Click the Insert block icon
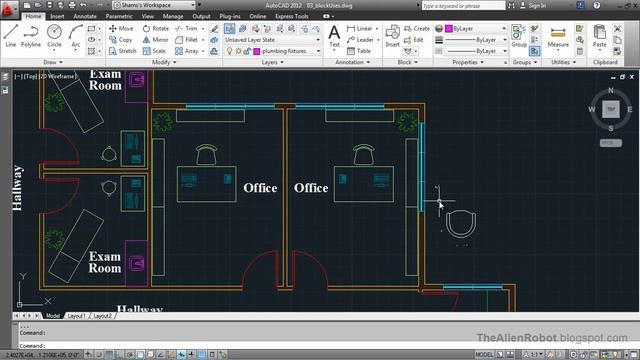This screenshot has width=640, height=360. (x=393, y=36)
